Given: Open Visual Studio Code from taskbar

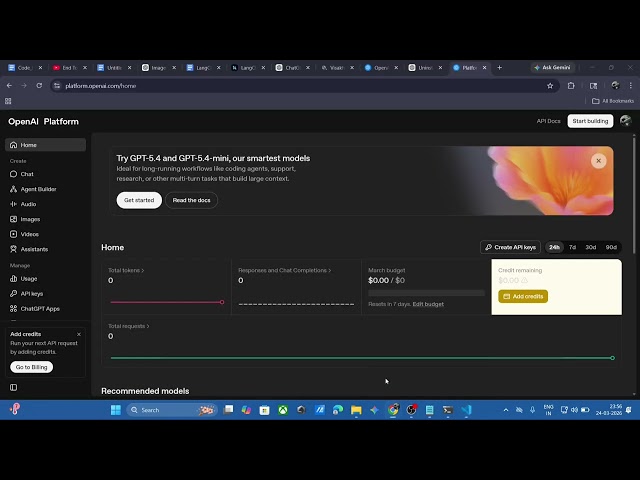Looking at the screenshot, I should pyautogui.click(x=466, y=410).
